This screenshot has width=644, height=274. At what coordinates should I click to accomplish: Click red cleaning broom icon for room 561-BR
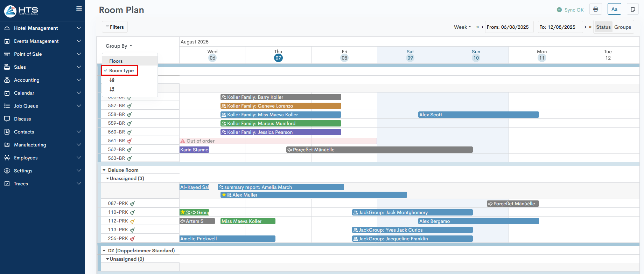pyautogui.click(x=129, y=141)
